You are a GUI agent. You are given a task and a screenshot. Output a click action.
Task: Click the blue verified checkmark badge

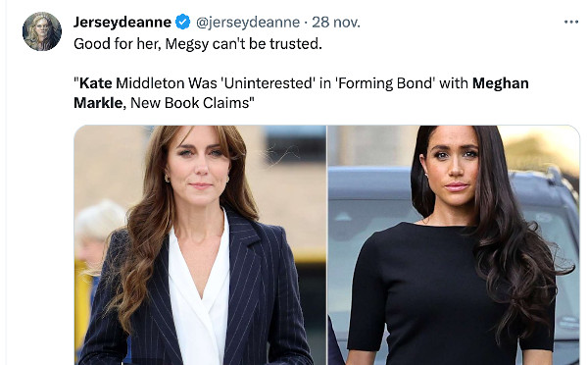coord(183,23)
